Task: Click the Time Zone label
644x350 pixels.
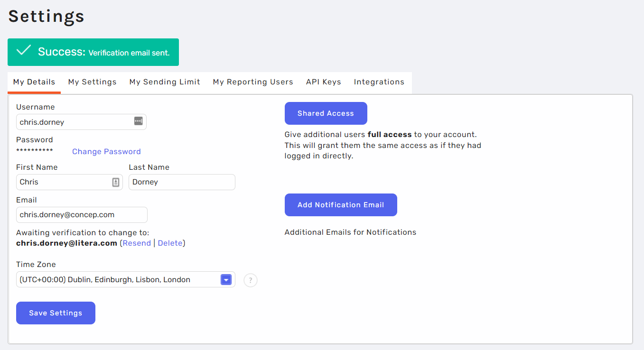Action: pos(36,265)
